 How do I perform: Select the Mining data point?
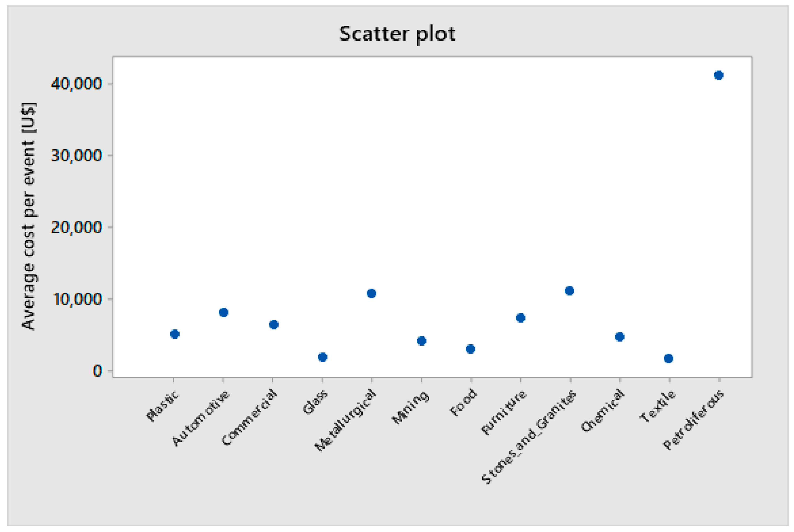[422, 341]
